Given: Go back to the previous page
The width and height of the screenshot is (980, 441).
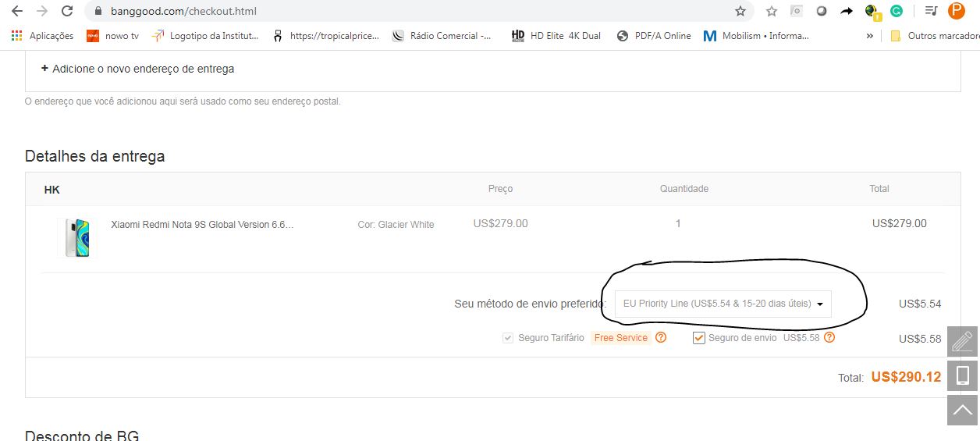Looking at the screenshot, I should 17,11.
